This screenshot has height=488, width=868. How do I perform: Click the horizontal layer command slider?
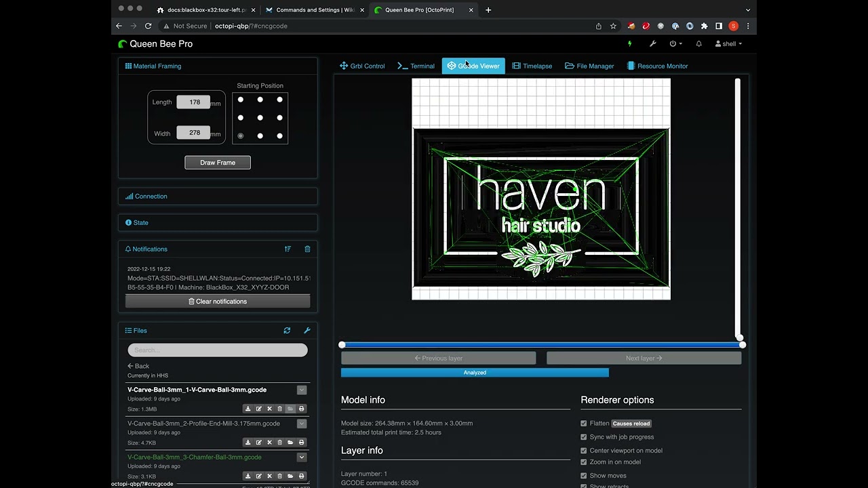[542, 345]
